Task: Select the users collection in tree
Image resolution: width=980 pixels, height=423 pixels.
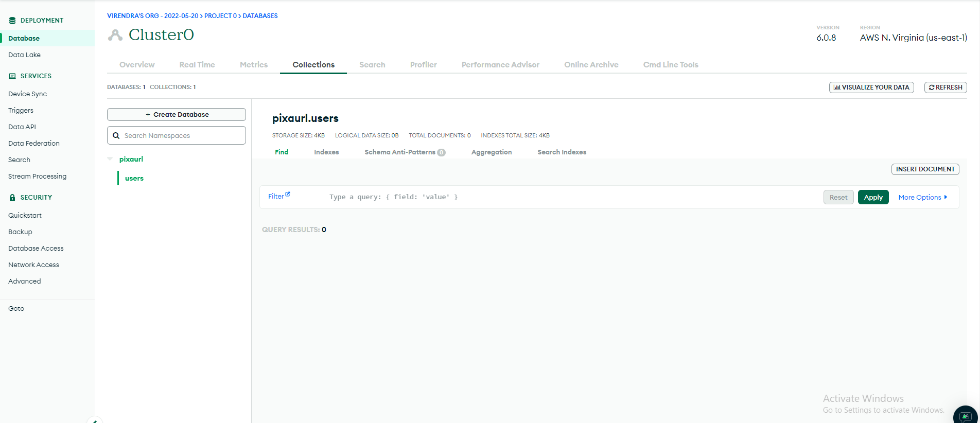Action: tap(134, 179)
